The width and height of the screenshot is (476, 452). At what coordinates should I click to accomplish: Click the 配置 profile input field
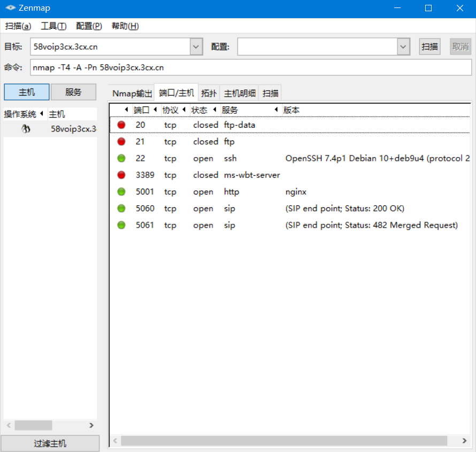pyautogui.click(x=318, y=46)
